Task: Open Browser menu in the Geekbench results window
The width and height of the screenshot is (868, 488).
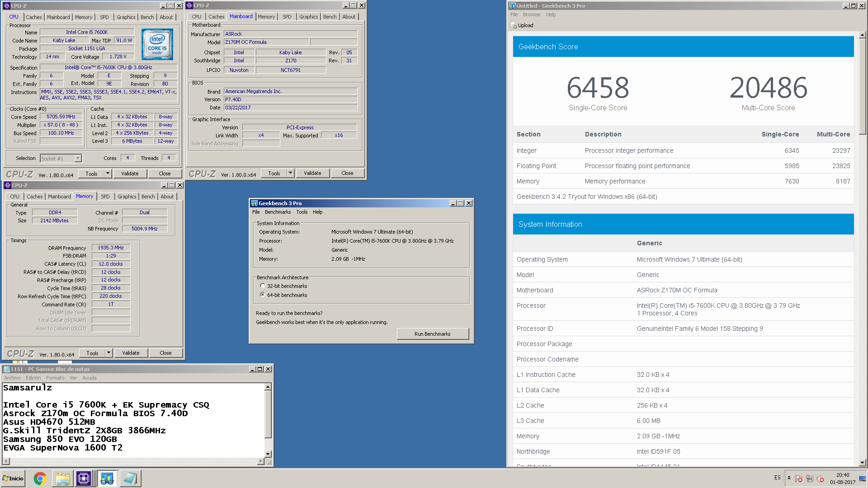Action: [x=532, y=14]
